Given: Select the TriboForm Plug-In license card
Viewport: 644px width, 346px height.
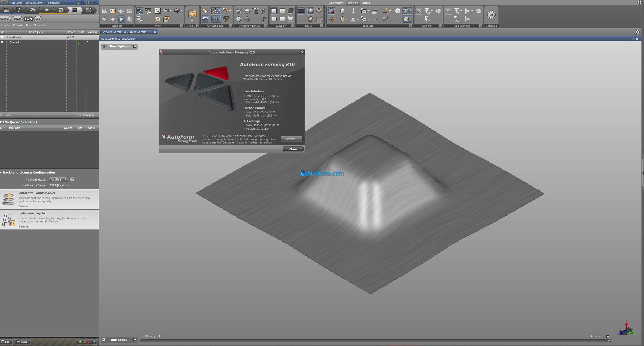Looking at the screenshot, I should coord(49,219).
